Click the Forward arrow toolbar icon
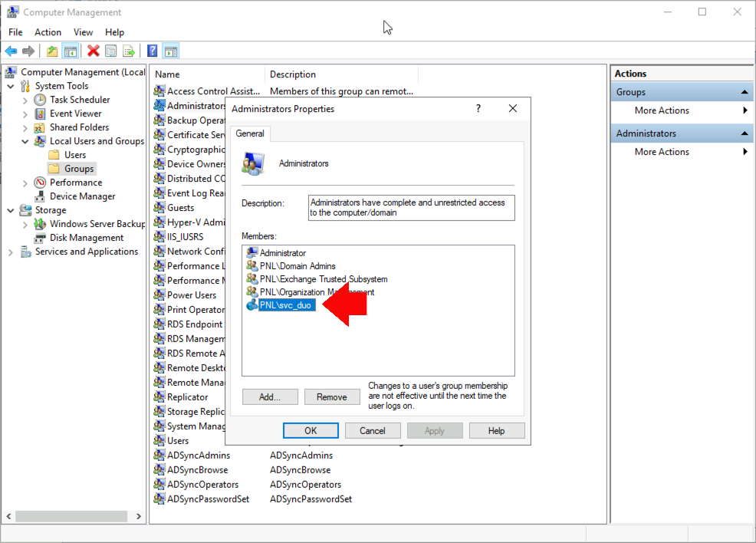Viewport: 756px width, 543px height. pyautogui.click(x=28, y=51)
